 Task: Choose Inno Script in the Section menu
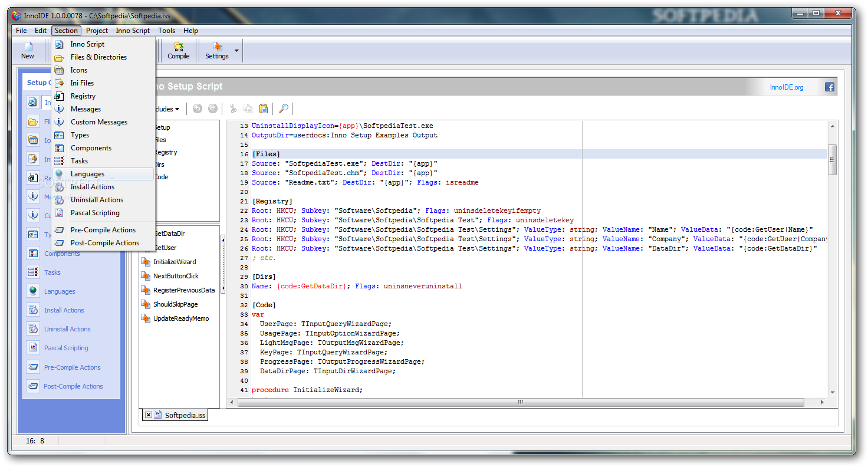point(104,44)
